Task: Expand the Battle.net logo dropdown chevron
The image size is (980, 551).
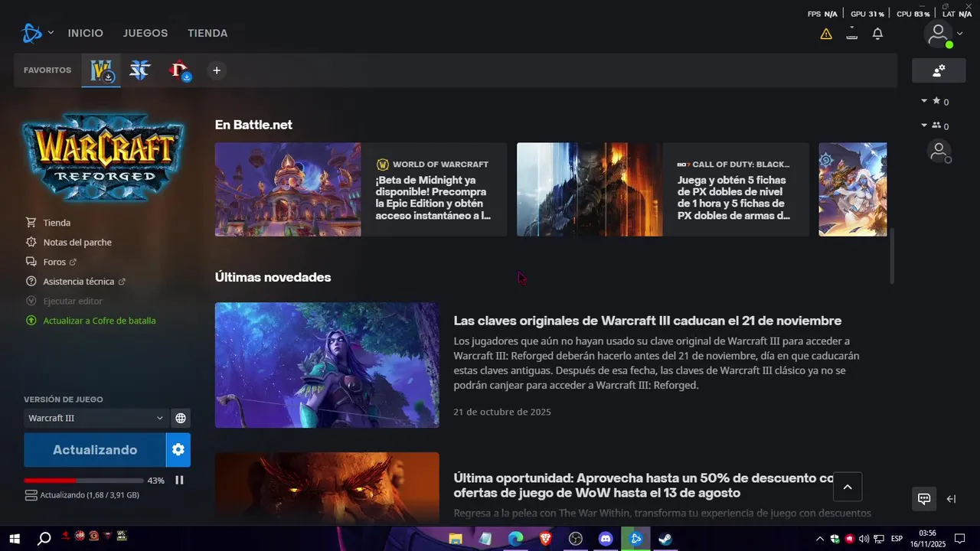Action: point(51,33)
